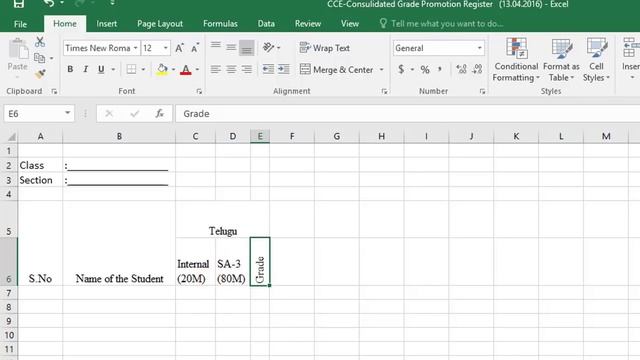Click Merge & Center button
640x360 pixels.
click(336, 70)
